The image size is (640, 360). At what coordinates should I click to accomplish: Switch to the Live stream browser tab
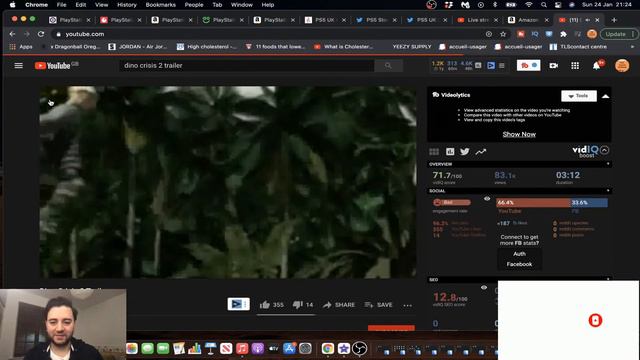477,20
